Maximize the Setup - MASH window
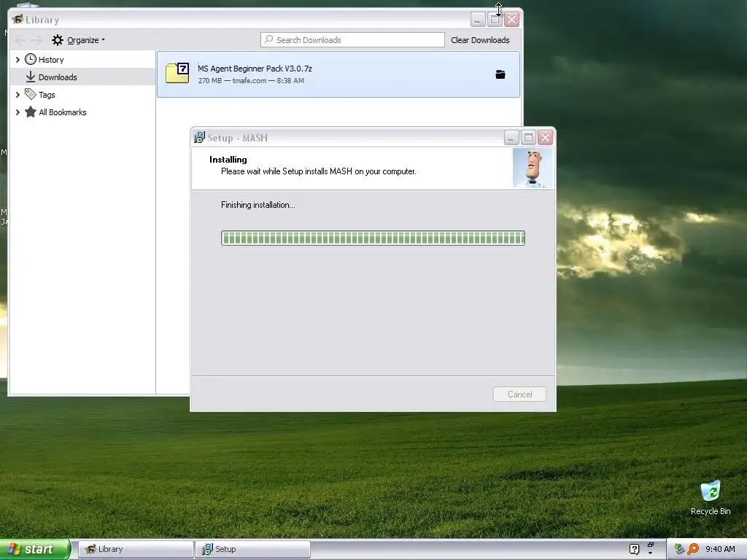Viewport: 747px width, 560px height. [x=528, y=138]
